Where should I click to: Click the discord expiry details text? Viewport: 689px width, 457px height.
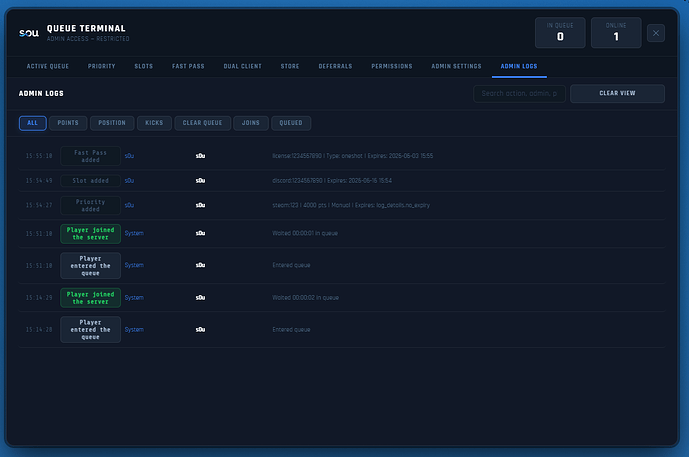point(332,181)
